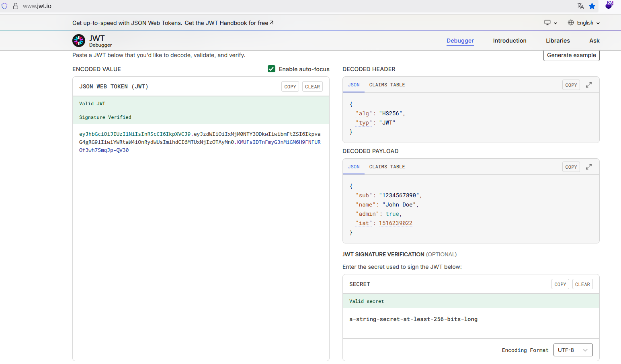Clear the encoded JSON Web Token

click(x=312, y=87)
